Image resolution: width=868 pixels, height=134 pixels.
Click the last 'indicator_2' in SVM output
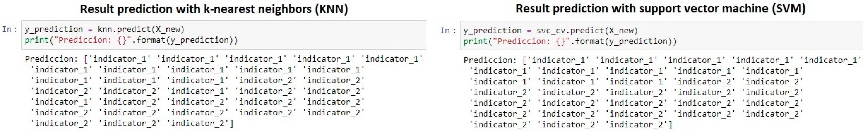click(637, 125)
